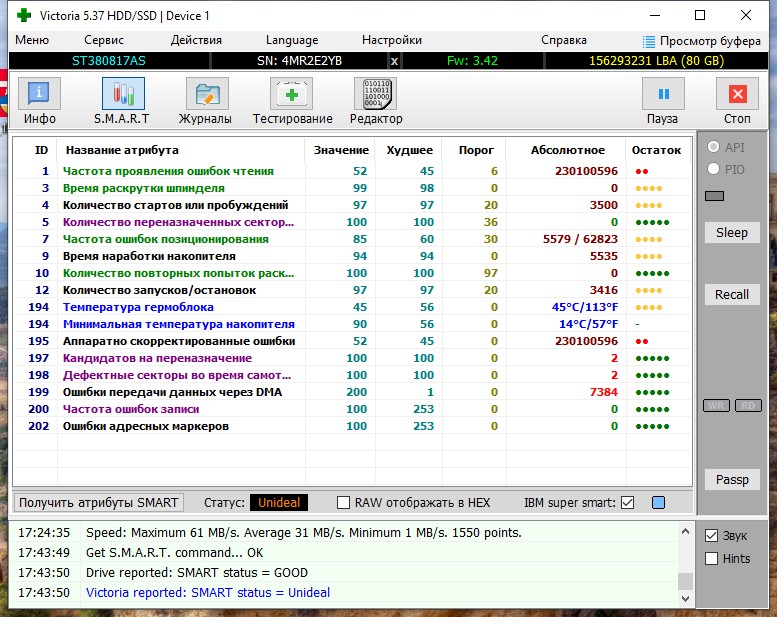Open the Language menu

[292, 40]
